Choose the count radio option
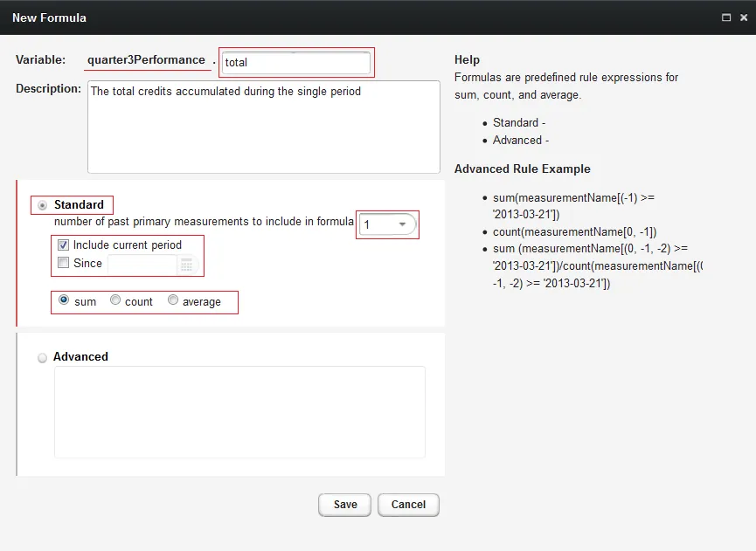The width and height of the screenshot is (756, 551). [x=115, y=300]
